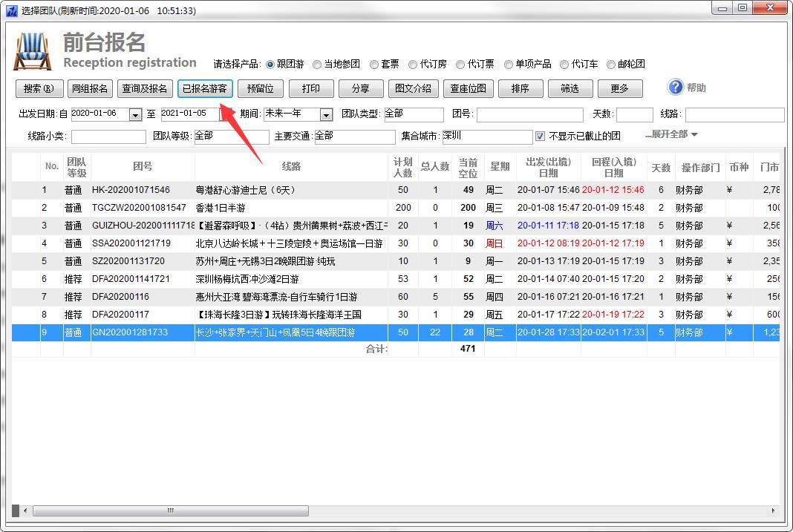Sort by 当前空位 column header
Viewport: 793px width, 532px height.
point(468,167)
